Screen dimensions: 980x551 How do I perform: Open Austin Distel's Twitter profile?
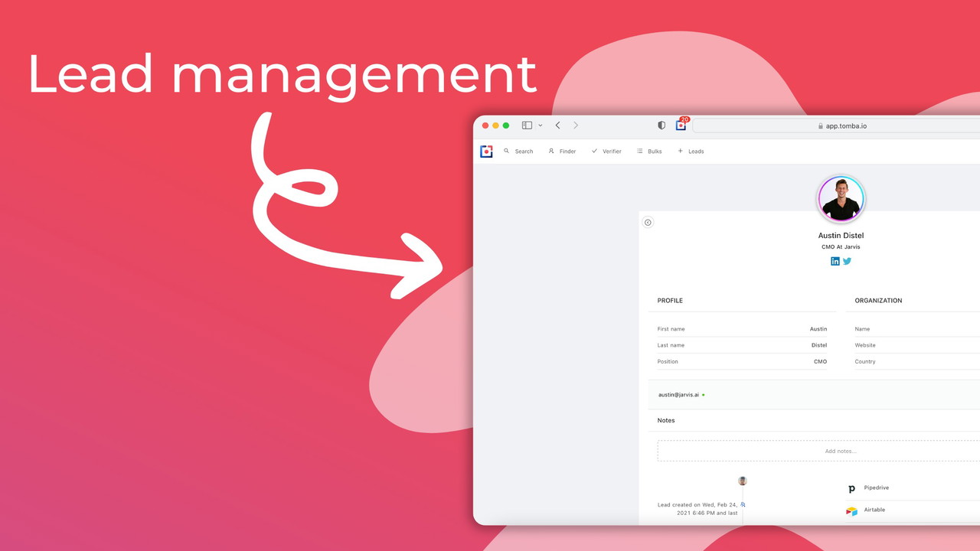tap(847, 261)
